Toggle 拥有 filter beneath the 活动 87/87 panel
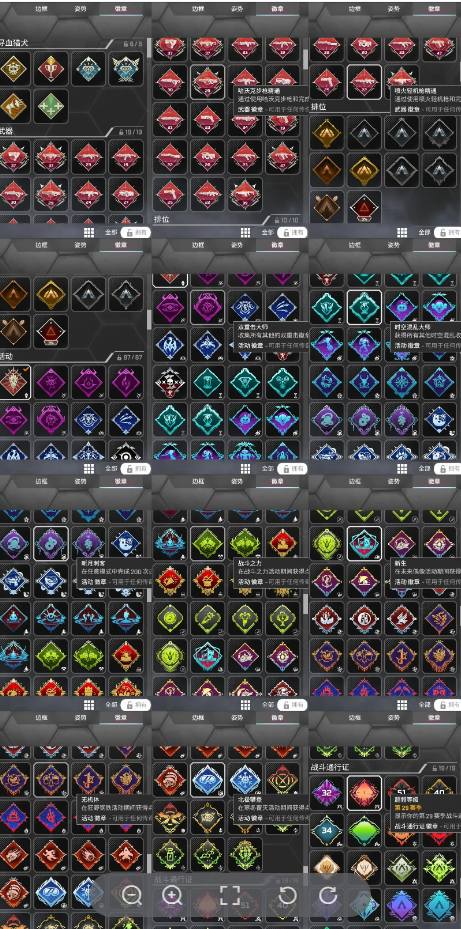 coord(135,469)
